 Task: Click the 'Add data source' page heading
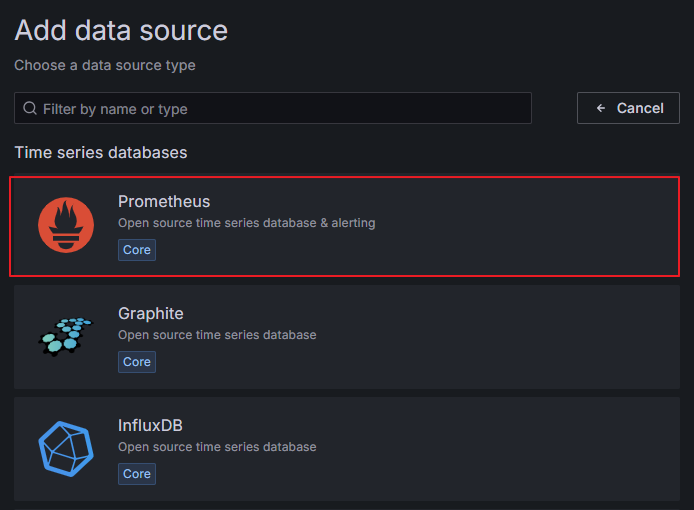pyautogui.click(x=121, y=31)
